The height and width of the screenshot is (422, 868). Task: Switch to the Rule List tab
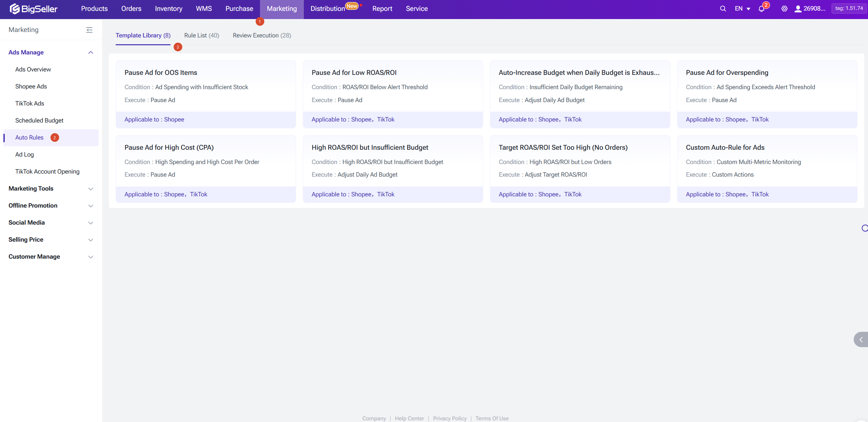[x=201, y=35]
